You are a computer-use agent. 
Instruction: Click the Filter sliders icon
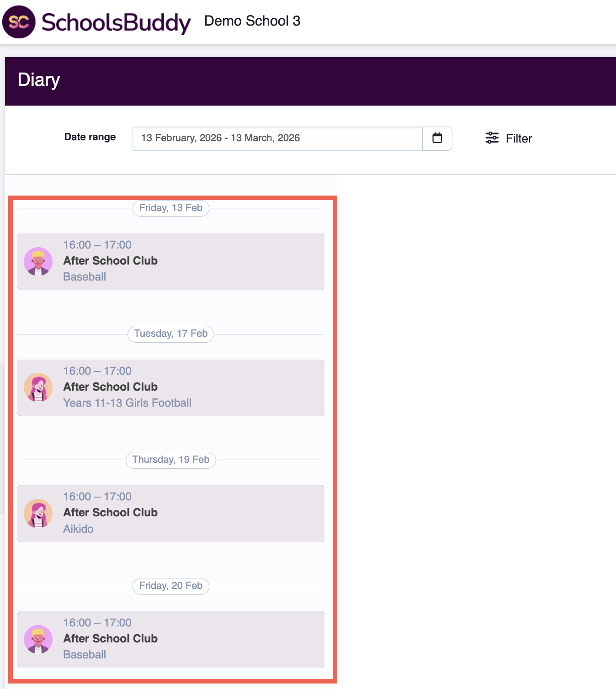[492, 138]
